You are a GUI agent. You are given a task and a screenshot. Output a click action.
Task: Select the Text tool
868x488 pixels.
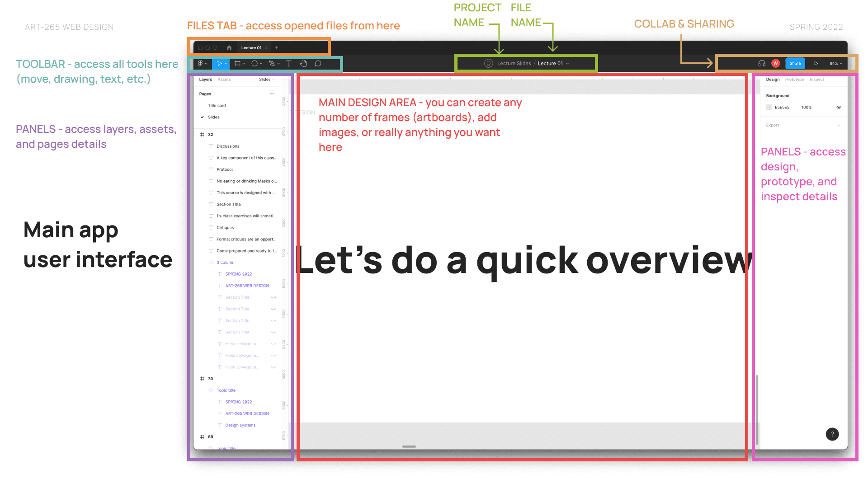(x=288, y=63)
